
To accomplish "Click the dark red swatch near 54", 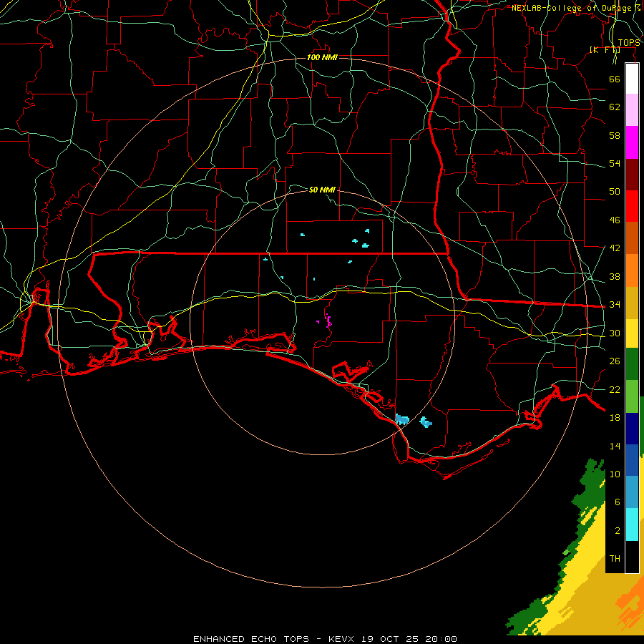I will (632, 174).
